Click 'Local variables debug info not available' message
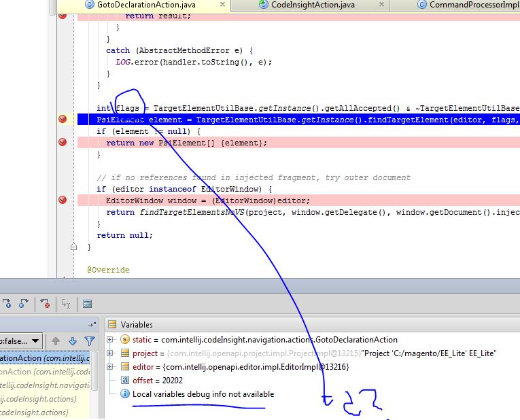This screenshot has height=420, width=520. 203,394
